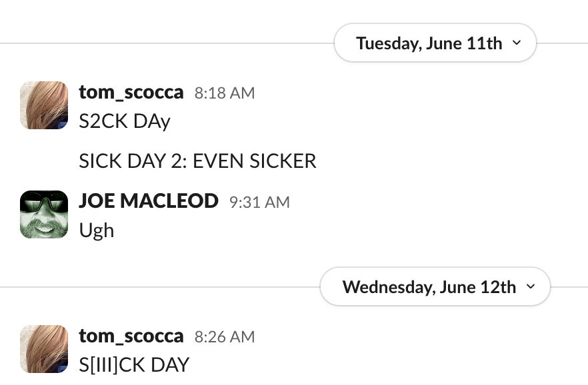This screenshot has height=385, width=588.
Task: Click the divider line left of June 12th
Action: pos(160,287)
